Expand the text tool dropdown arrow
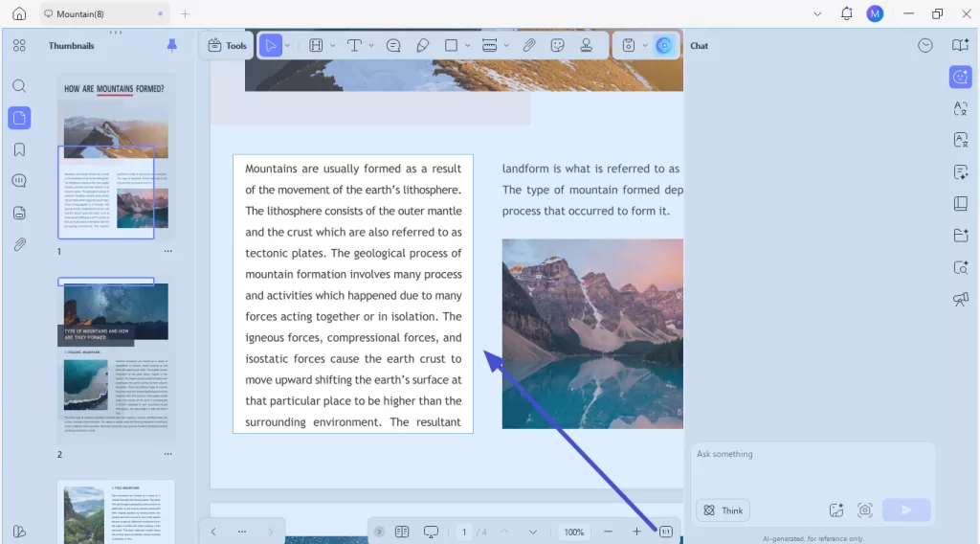Viewport: 980px width, 544px height. coord(371,45)
